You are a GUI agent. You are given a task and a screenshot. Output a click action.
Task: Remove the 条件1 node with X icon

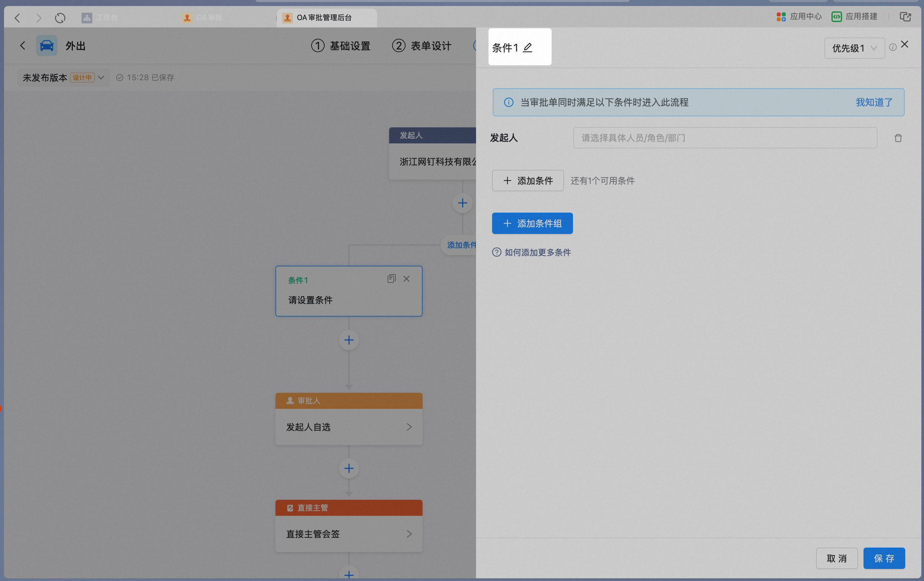407,279
